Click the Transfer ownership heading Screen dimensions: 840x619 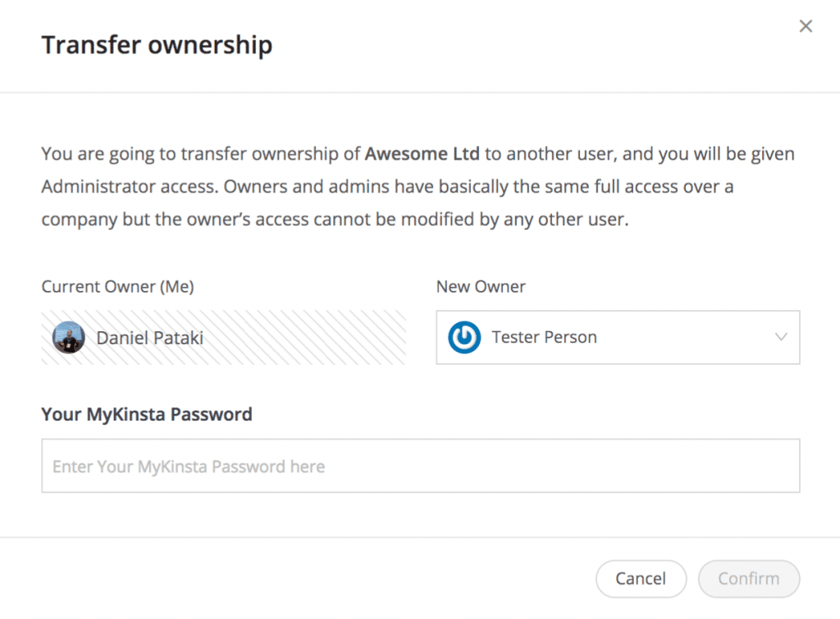157,45
